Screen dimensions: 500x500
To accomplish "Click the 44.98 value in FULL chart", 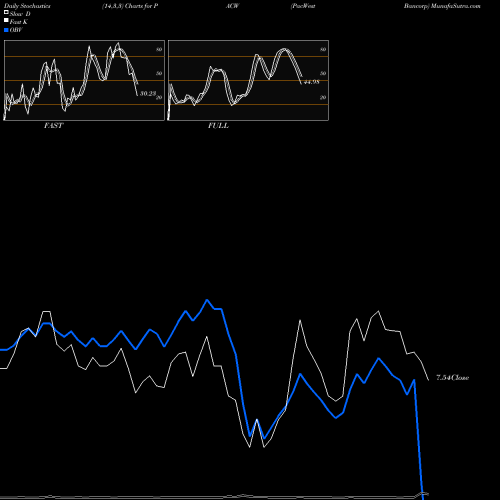I will pos(311,82).
